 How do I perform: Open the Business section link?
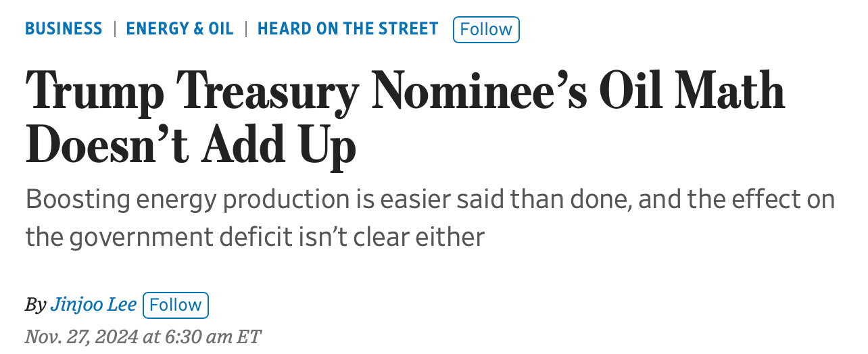pos(64,29)
